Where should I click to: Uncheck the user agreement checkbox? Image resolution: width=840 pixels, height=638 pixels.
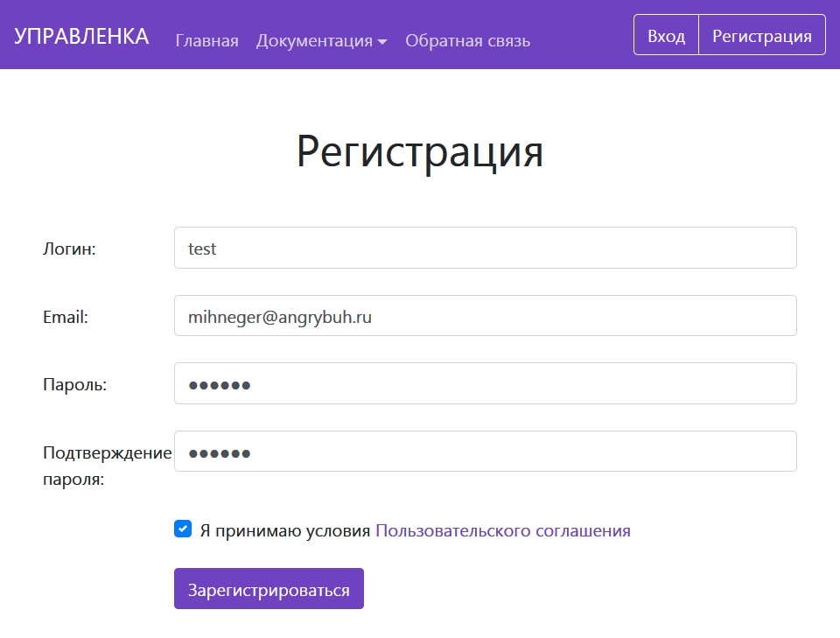(x=183, y=529)
